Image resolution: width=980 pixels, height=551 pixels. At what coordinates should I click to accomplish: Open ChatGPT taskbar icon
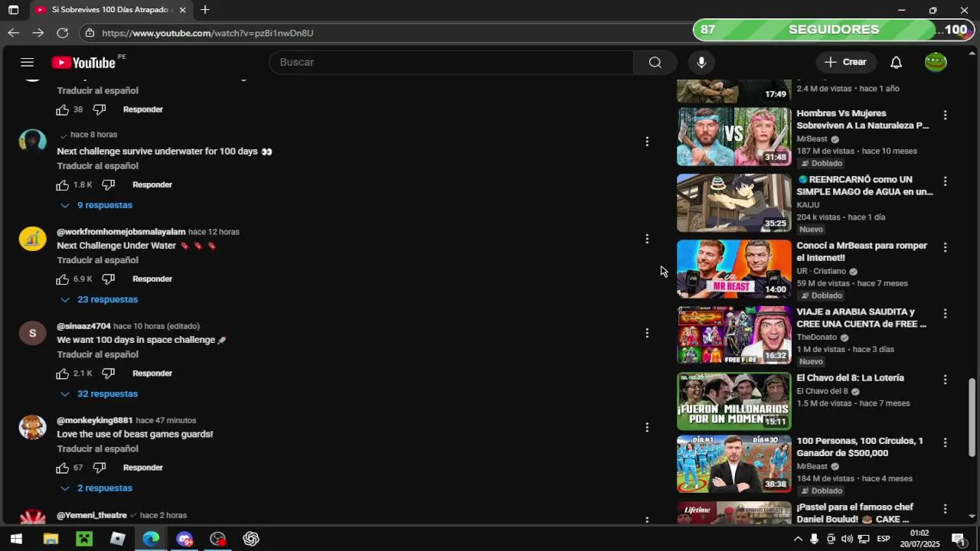coord(251,539)
